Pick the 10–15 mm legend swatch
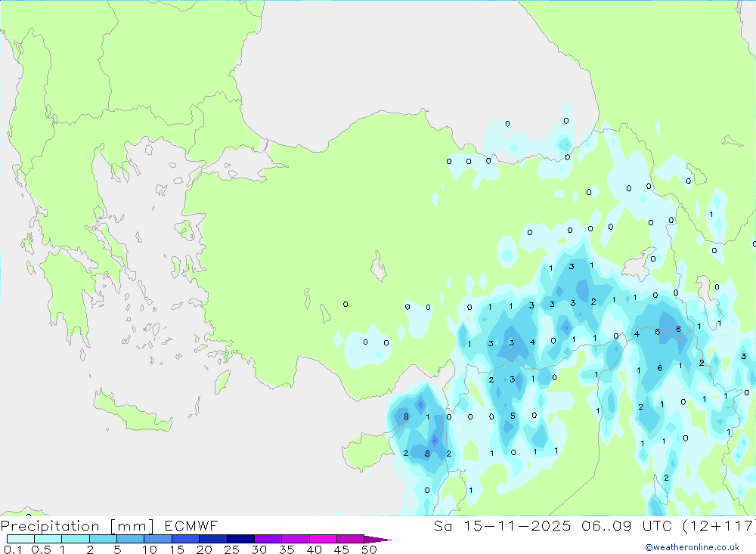Image resolution: width=756 pixels, height=554 pixels. 158,539
